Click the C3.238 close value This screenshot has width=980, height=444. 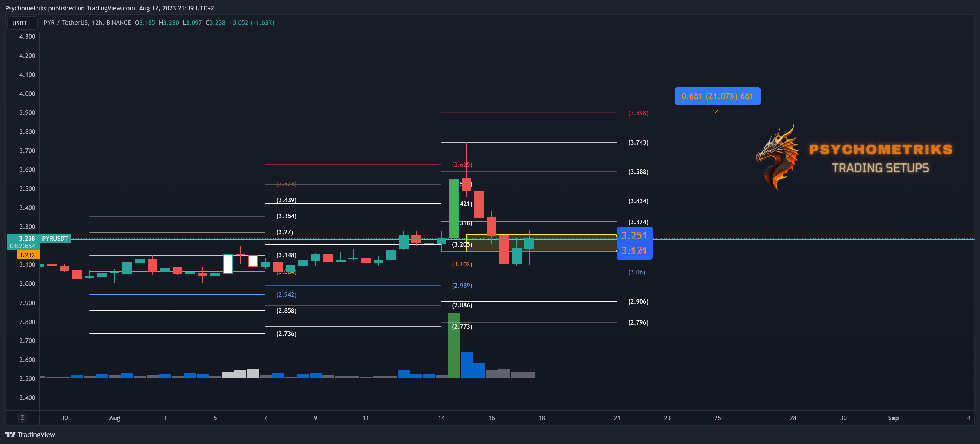(x=215, y=23)
